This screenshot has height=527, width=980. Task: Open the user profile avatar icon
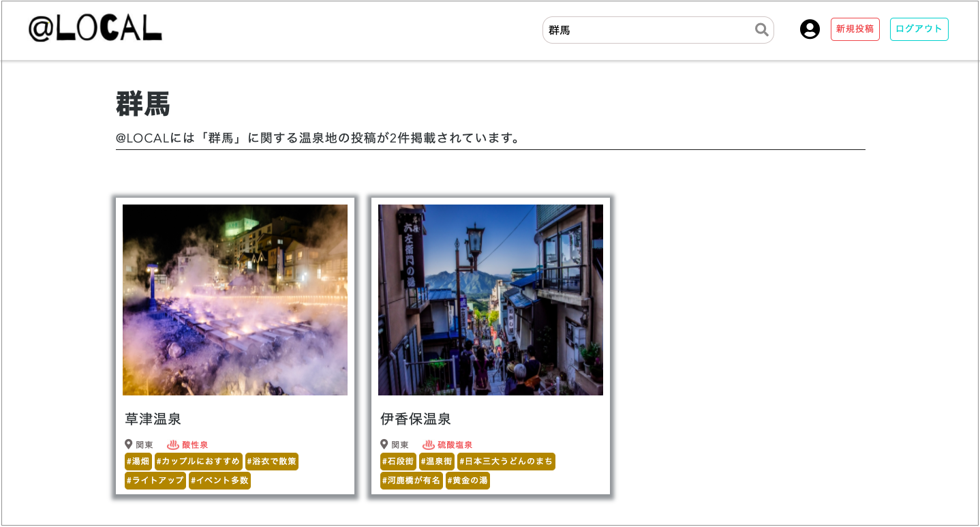pos(810,29)
